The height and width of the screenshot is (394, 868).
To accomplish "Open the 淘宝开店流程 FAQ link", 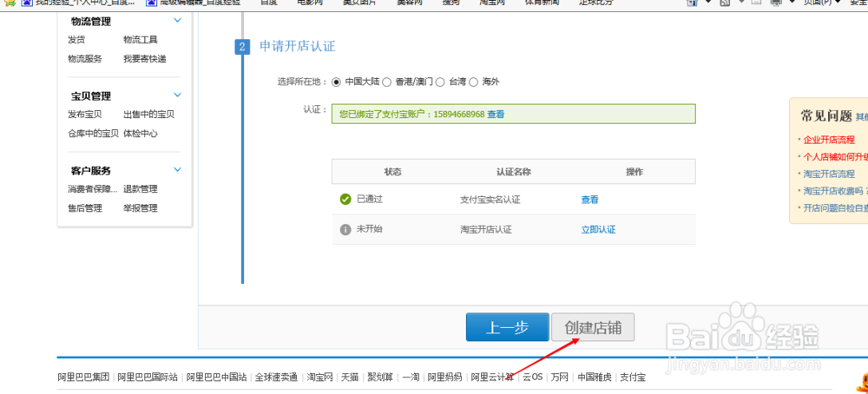I will tap(829, 174).
